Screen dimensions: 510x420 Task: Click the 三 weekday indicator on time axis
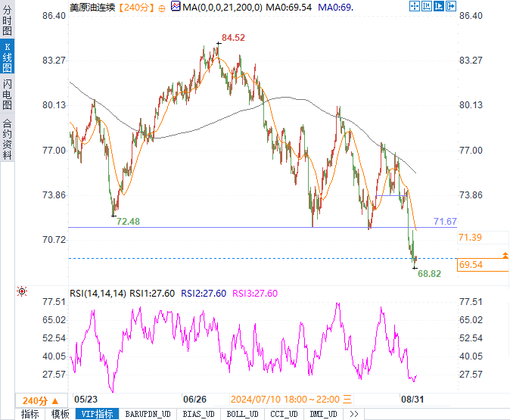(347, 400)
